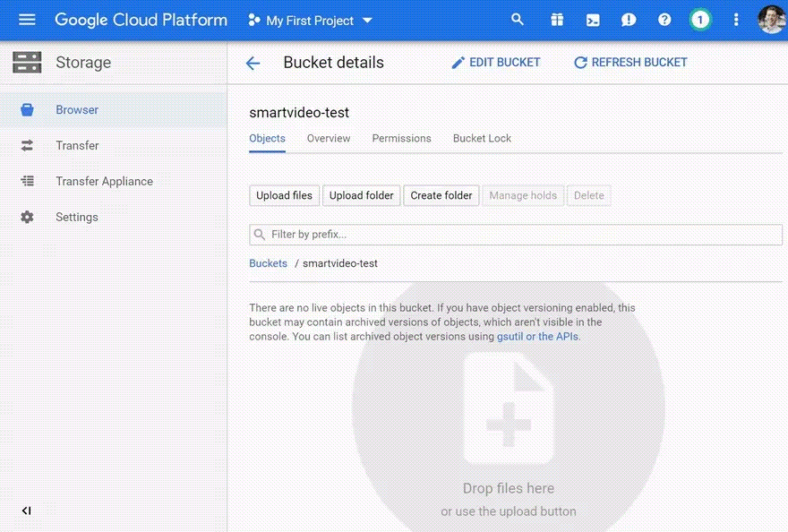
Task: Open the three-dot overflow menu
Action: click(736, 19)
